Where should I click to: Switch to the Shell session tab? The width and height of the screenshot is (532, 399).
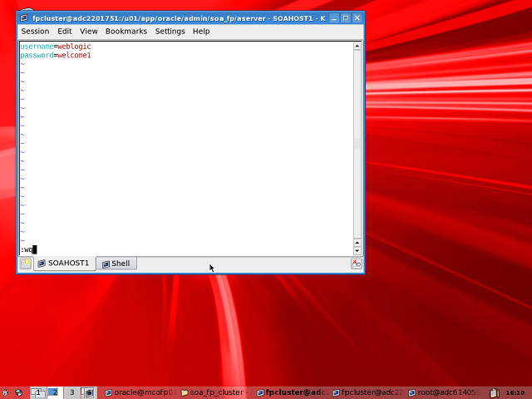click(116, 264)
